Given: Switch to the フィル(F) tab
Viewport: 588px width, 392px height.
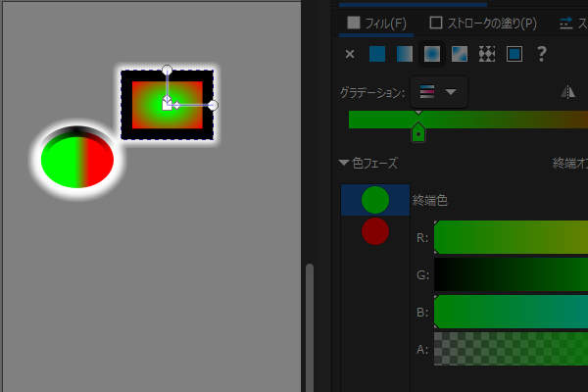Looking at the screenshot, I should [x=376, y=24].
